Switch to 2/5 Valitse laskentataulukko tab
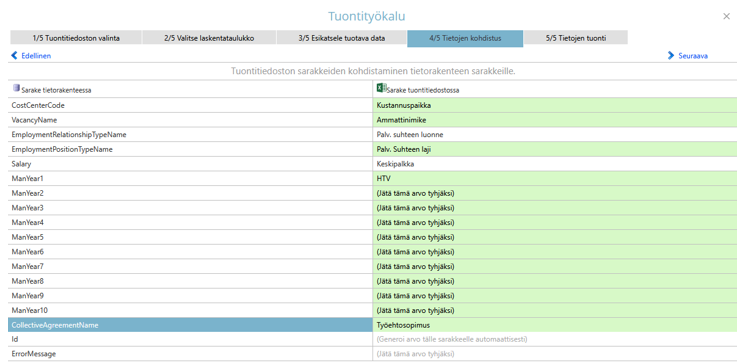Viewport: 739px width, 362px height. 209,38
